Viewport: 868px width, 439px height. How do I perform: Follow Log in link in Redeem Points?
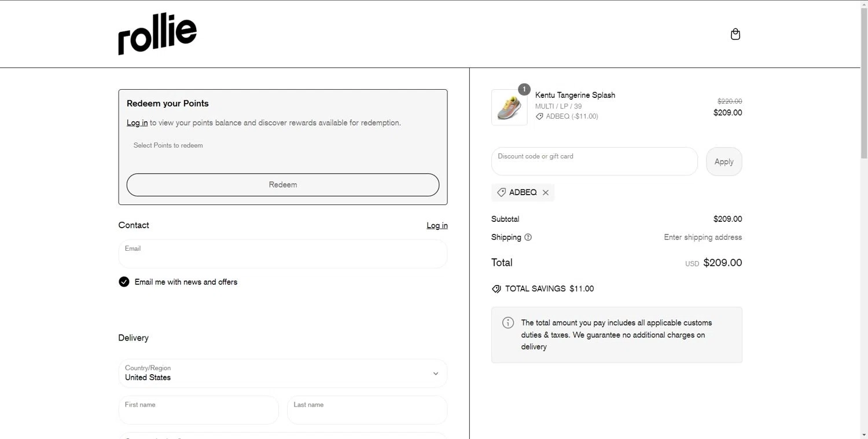point(137,123)
